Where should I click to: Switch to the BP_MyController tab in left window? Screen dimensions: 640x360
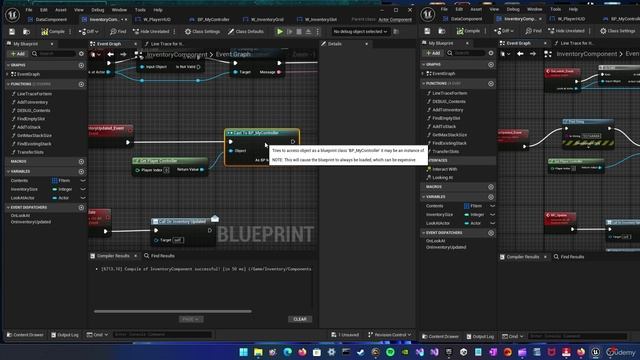click(209, 20)
